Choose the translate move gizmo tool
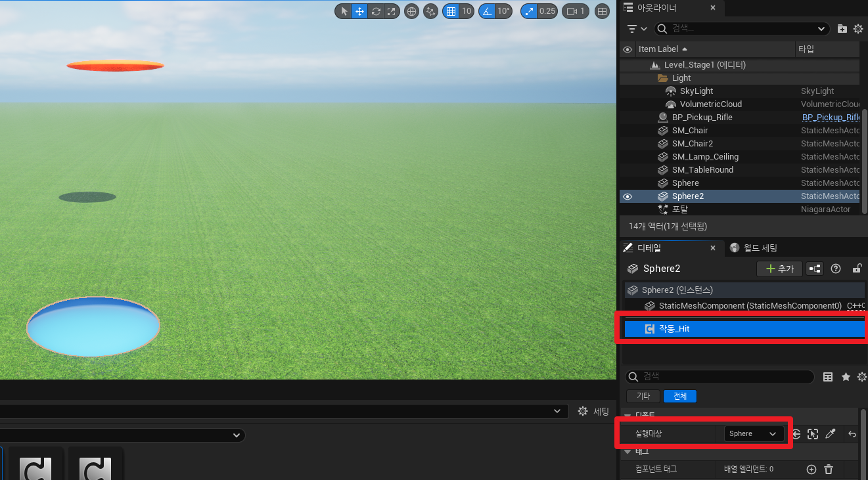Viewport: 868px width, 480px height. pos(359,11)
